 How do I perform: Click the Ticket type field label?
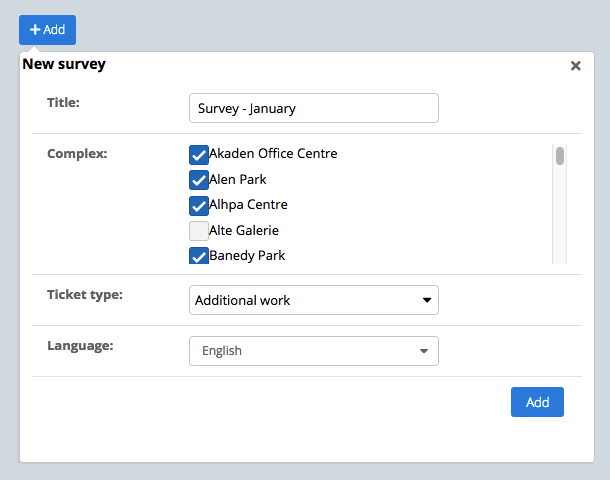pos(85,295)
